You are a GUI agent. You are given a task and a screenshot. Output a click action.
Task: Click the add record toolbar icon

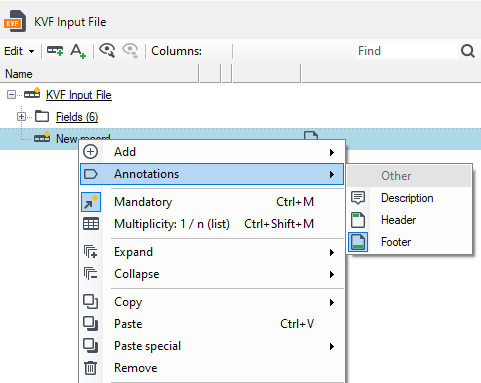click(x=55, y=51)
